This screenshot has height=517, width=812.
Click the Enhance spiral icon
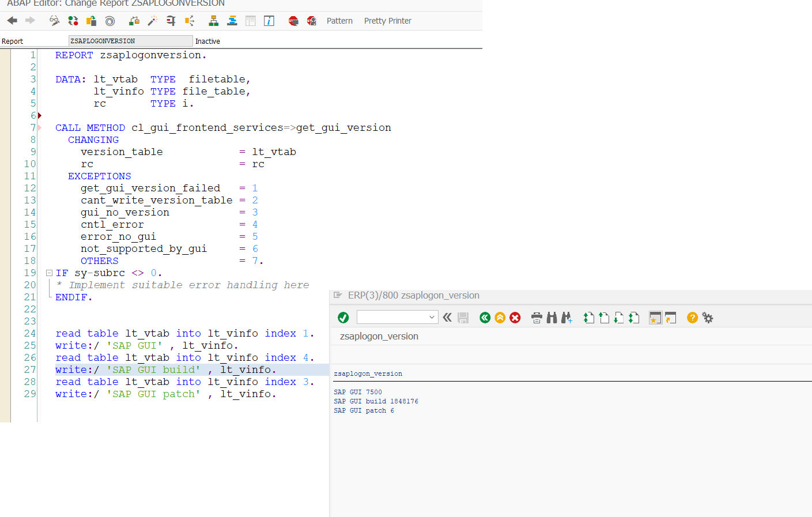point(109,21)
